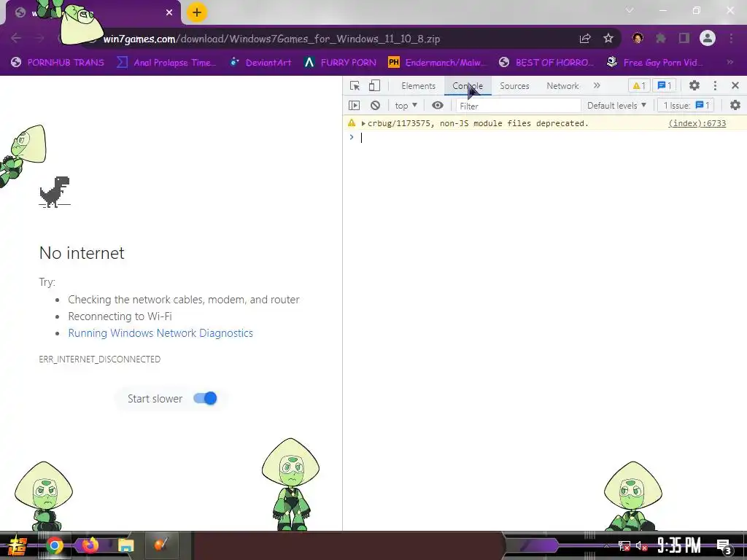Share this page via address bar icon
This screenshot has width=747, height=560.
click(585, 39)
